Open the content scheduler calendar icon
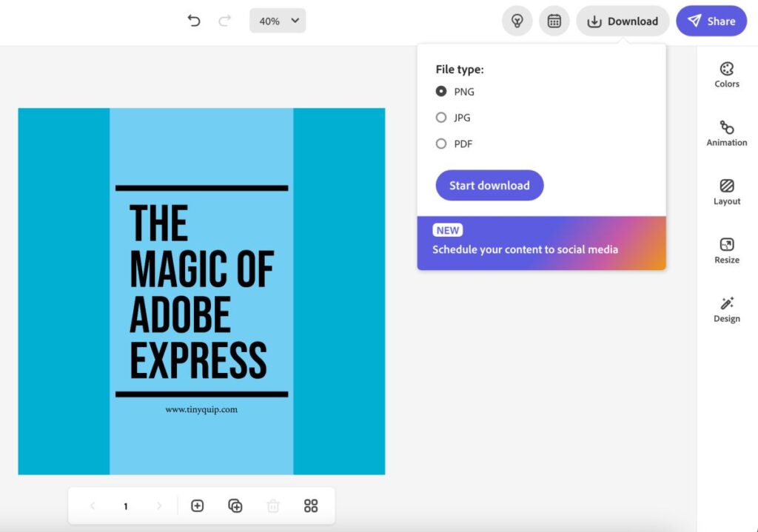758x532 pixels. pos(554,21)
